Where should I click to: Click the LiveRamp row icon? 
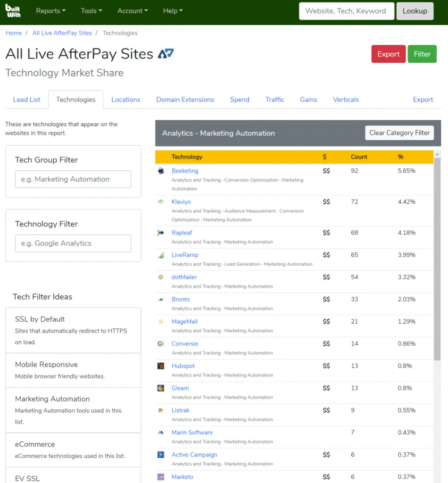tap(161, 255)
